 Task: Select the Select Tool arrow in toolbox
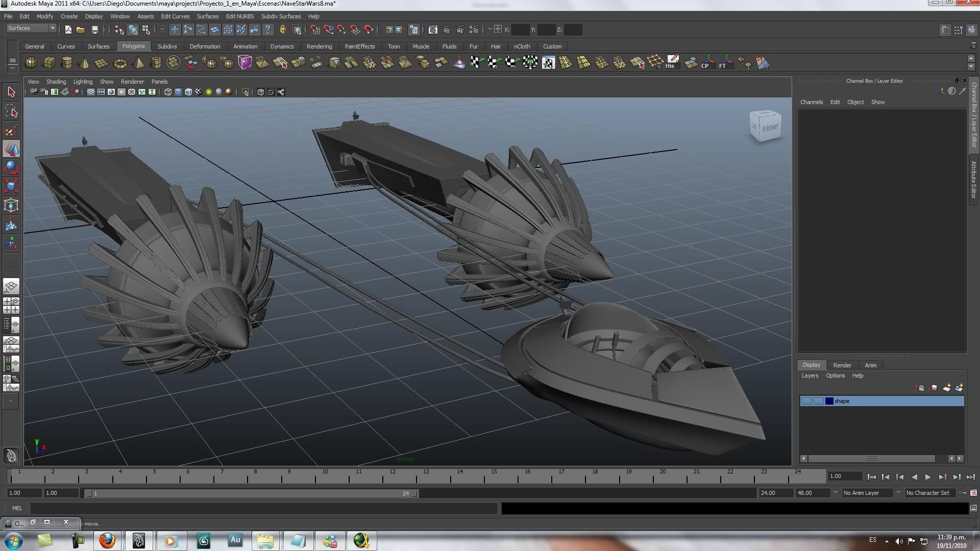tap(11, 92)
